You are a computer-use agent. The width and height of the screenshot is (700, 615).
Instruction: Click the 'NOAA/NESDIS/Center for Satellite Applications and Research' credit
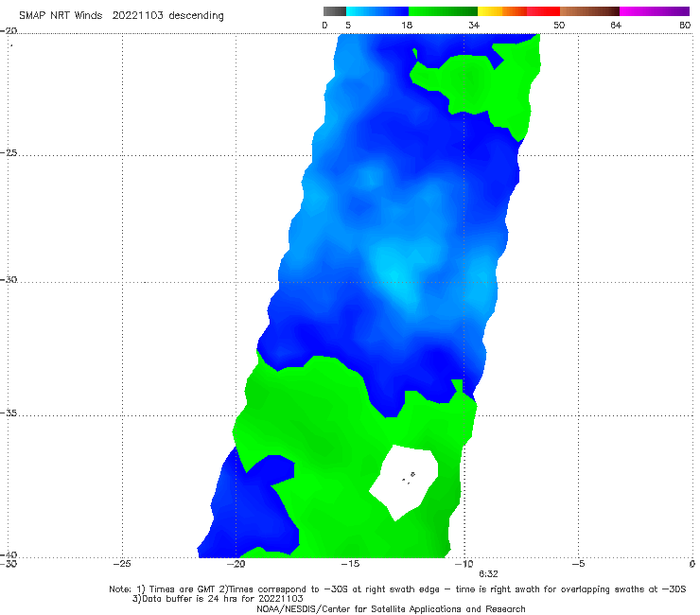(x=391, y=608)
